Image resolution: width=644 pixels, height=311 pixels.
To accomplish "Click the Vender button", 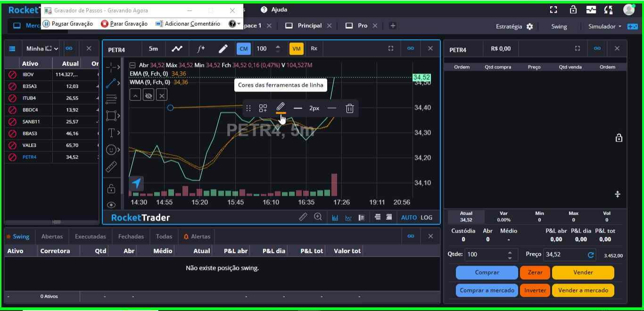I will pyautogui.click(x=583, y=272).
